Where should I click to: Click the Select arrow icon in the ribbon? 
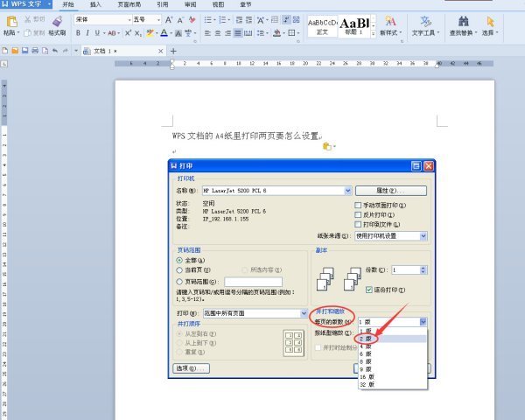tap(488, 21)
